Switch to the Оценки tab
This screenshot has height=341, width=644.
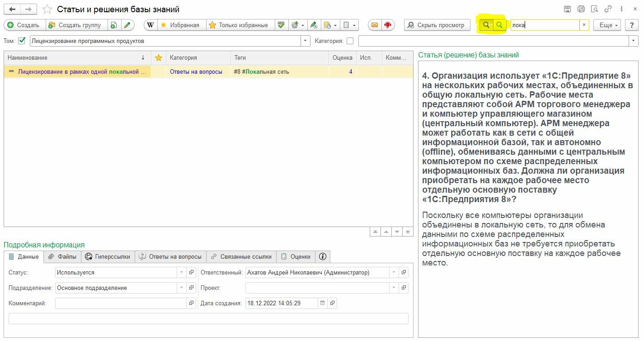296,256
